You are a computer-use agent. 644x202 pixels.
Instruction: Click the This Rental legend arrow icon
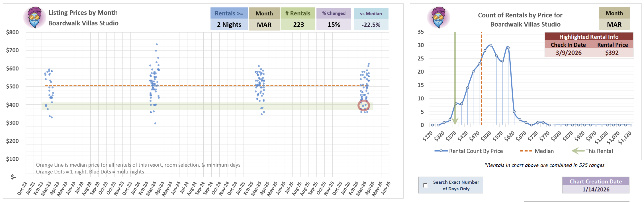pyautogui.click(x=578, y=151)
